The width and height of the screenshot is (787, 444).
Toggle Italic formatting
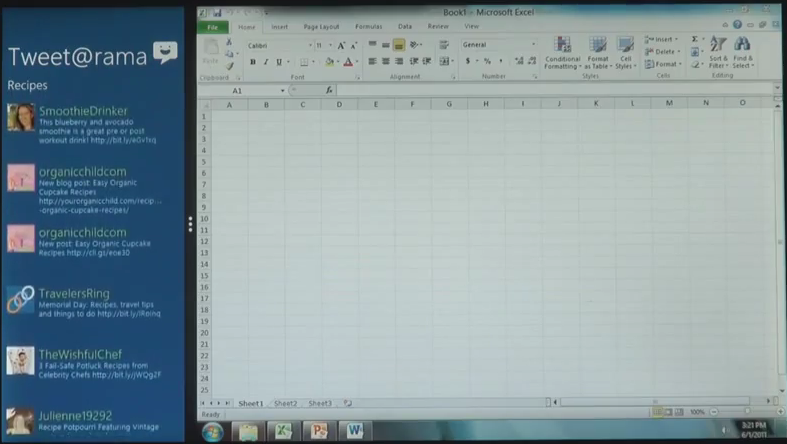266,62
